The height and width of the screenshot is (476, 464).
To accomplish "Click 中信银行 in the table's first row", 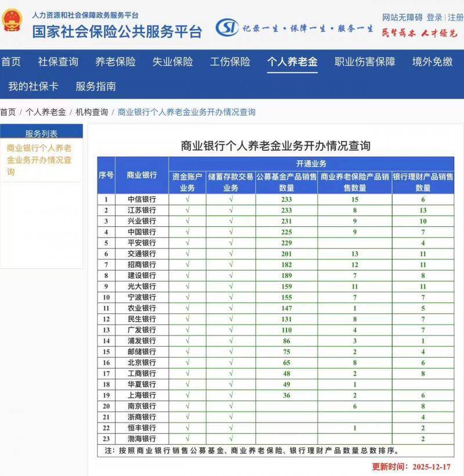I will click(x=142, y=199).
